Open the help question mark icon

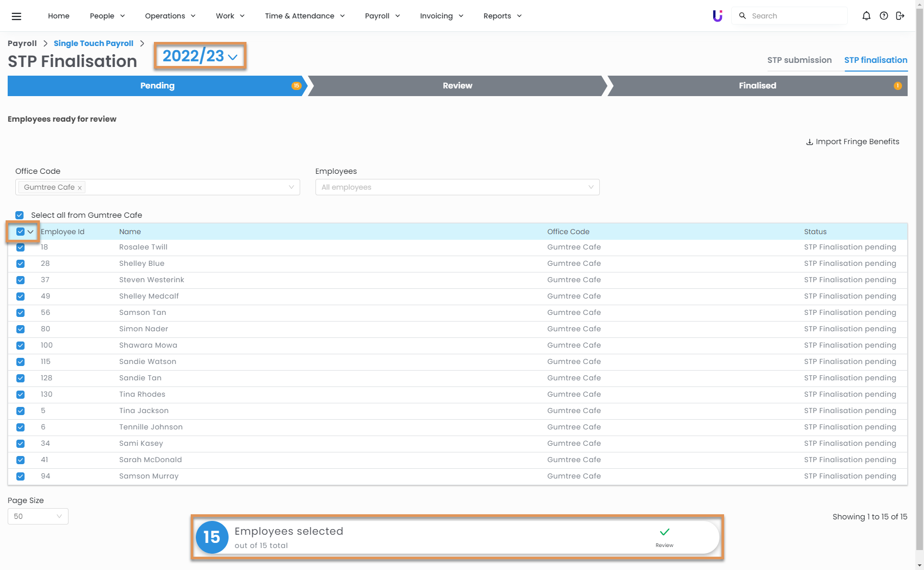[884, 16]
